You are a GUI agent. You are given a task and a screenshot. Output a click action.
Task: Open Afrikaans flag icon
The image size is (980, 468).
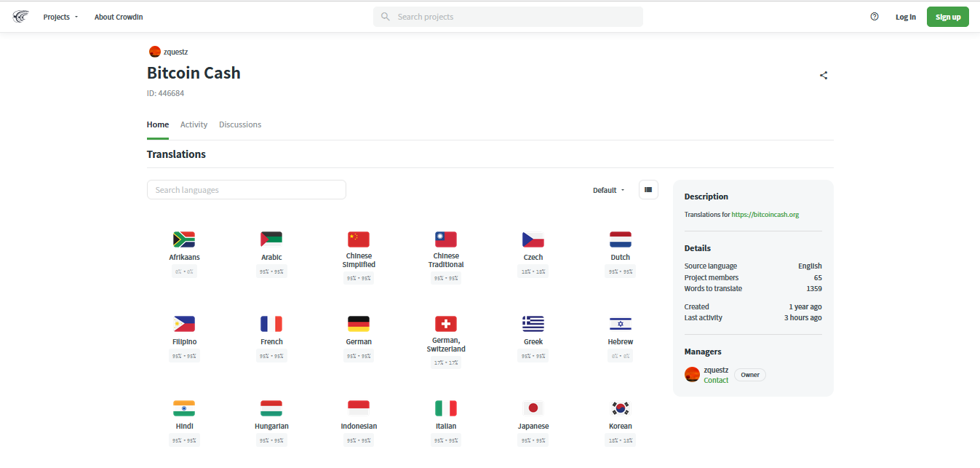184,239
